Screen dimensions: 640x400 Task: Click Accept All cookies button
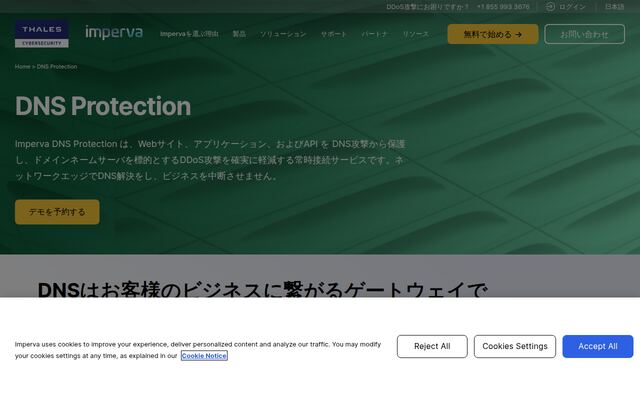point(598,346)
